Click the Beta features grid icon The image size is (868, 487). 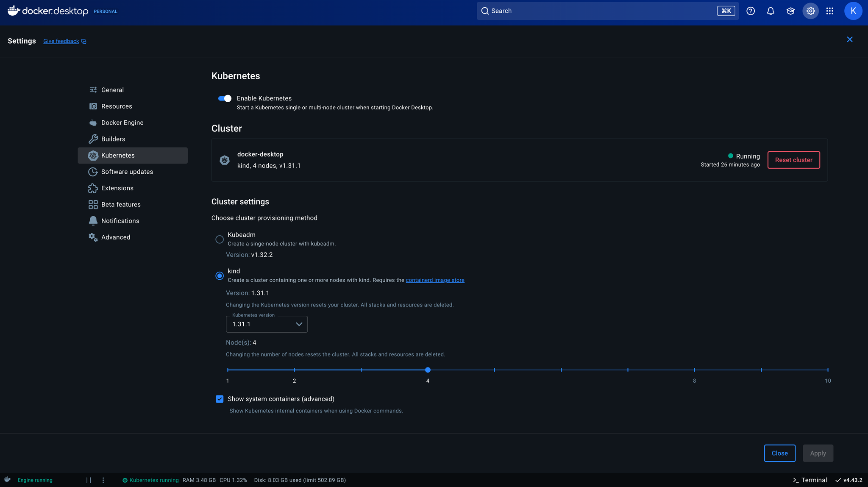coord(93,205)
